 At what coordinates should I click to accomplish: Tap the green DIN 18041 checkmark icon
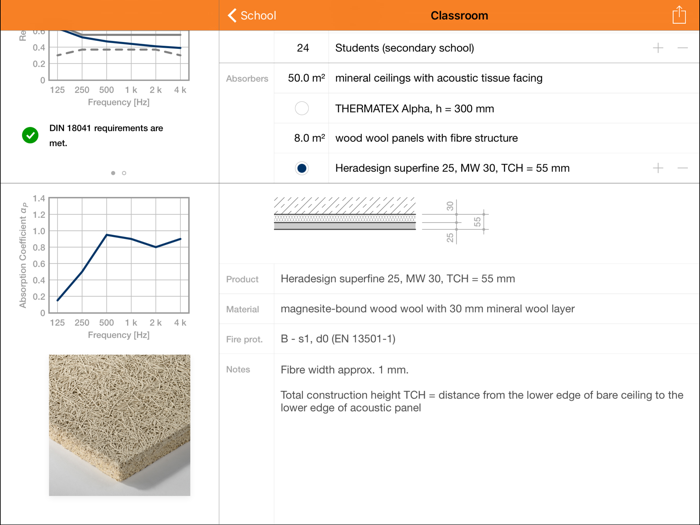coord(30,135)
